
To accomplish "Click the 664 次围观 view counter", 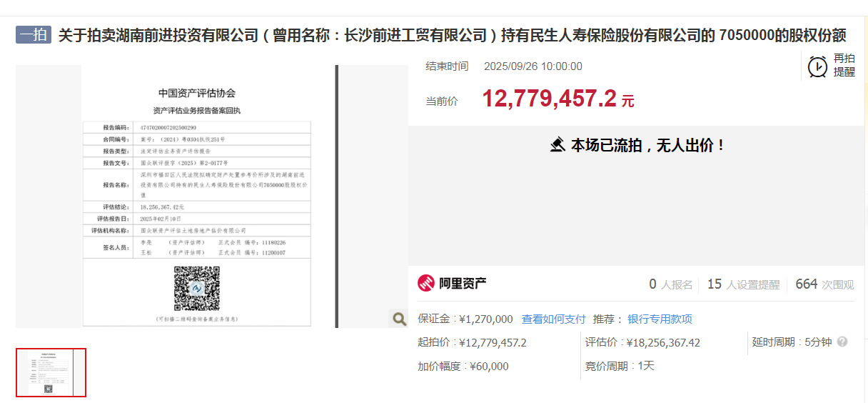I will coord(824,284).
